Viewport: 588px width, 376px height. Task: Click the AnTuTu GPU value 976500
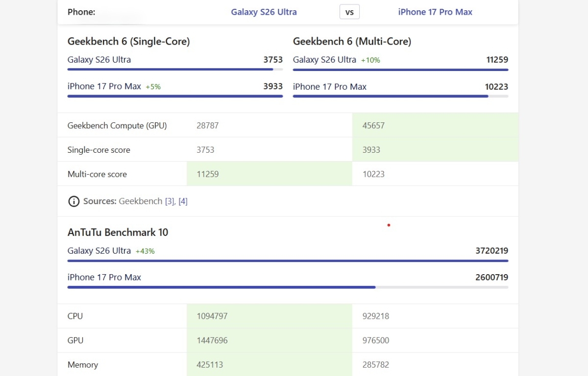(x=376, y=340)
